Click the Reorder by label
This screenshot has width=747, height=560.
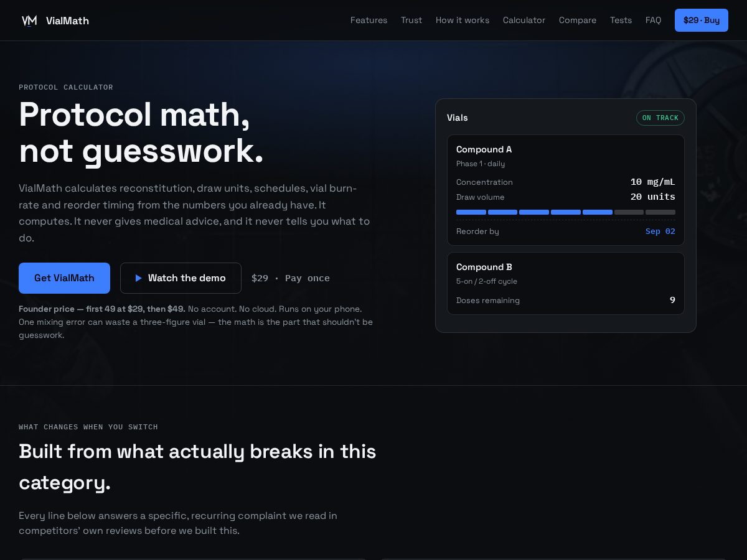click(477, 231)
